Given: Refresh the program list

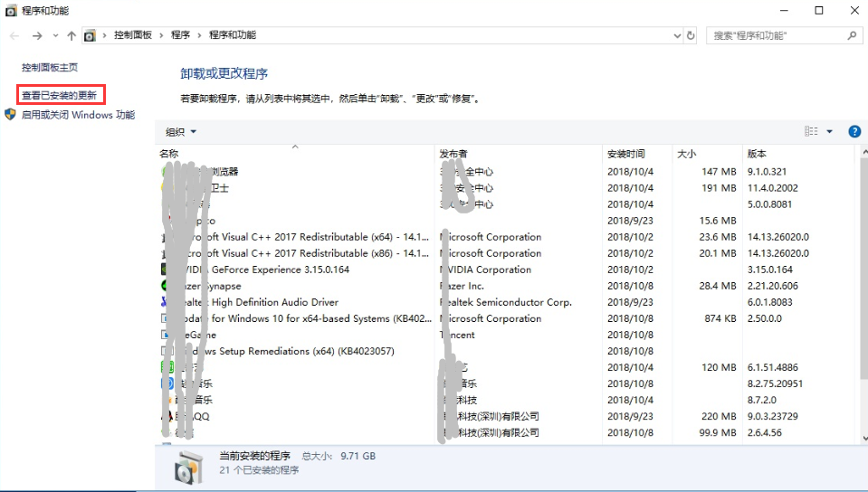Looking at the screenshot, I should point(691,35).
